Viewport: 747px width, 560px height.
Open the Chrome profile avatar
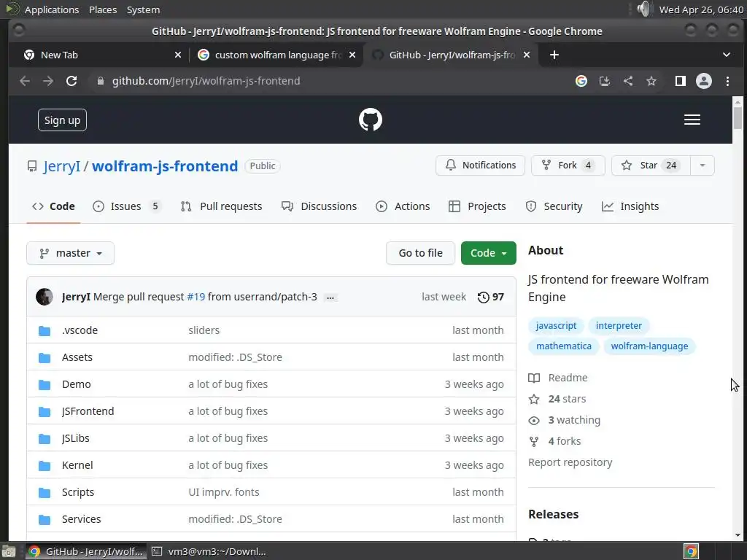pos(704,81)
